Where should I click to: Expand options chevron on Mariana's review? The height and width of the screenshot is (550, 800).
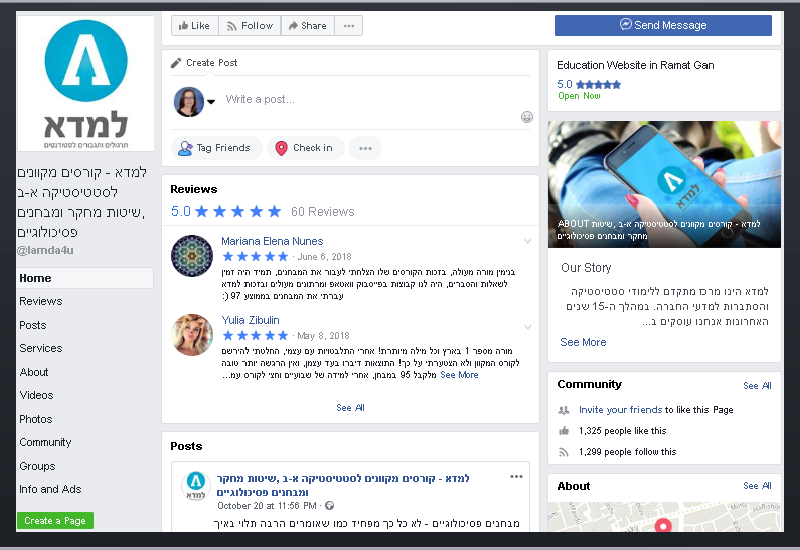528,241
